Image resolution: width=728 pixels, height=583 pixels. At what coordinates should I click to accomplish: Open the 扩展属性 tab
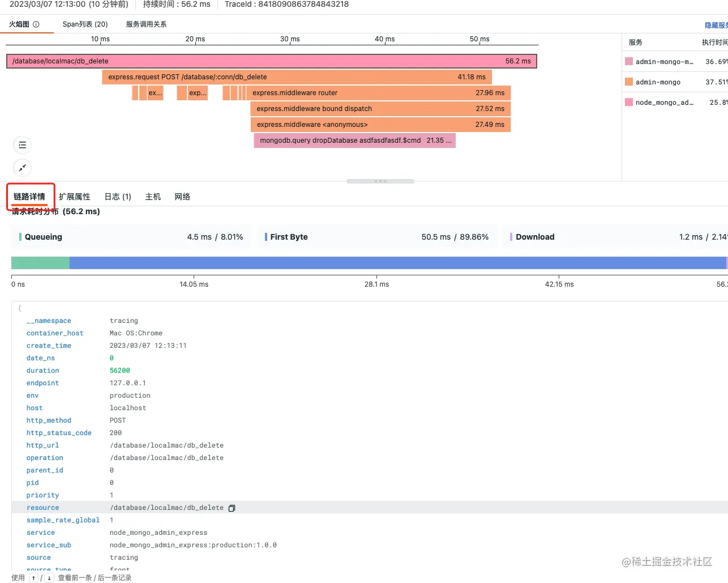pos(75,197)
